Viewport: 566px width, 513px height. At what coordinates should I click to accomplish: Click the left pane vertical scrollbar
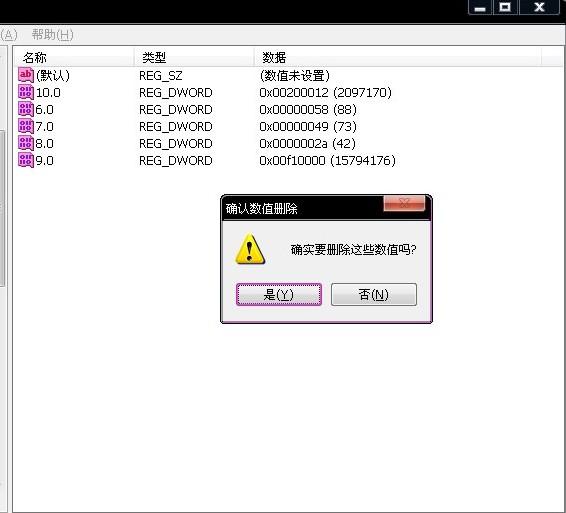point(3,209)
